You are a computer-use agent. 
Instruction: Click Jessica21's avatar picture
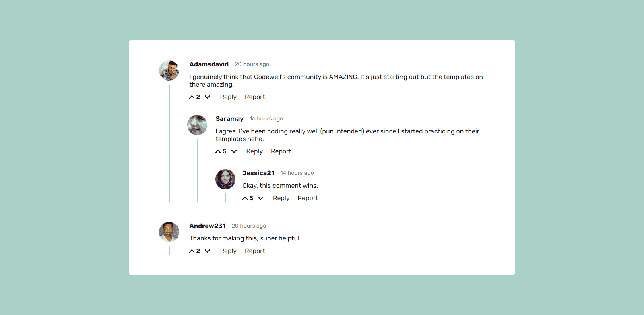point(225,179)
